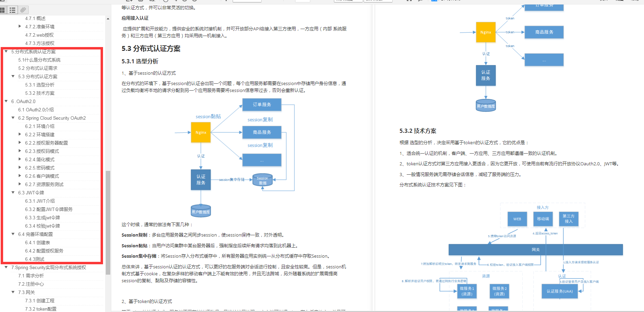Image resolution: width=644 pixels, height=312 pixels.
Task: Expand the 6.2.4.简化模式 node
Action: pos(20,159)
